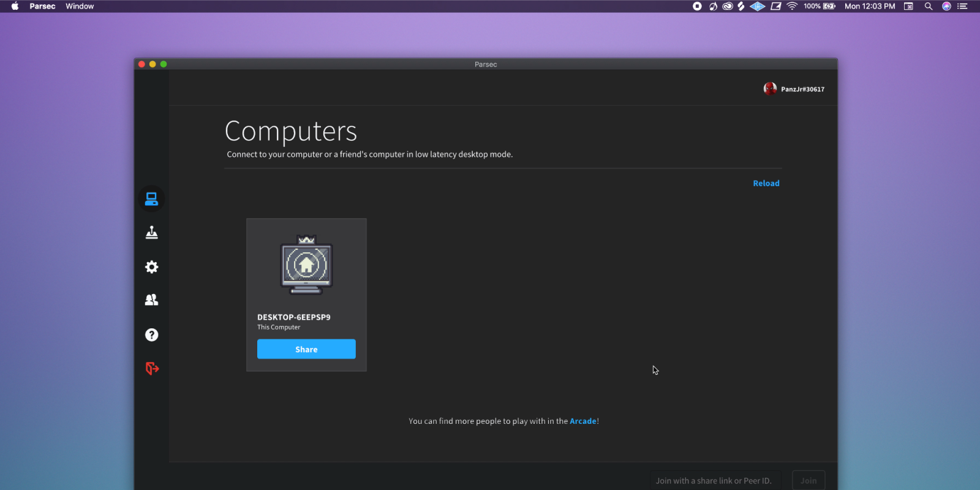The image size is (980, 490).
Task: Click the PanzJr#30617 profile avatar
Action: click(x=770, y=89)
